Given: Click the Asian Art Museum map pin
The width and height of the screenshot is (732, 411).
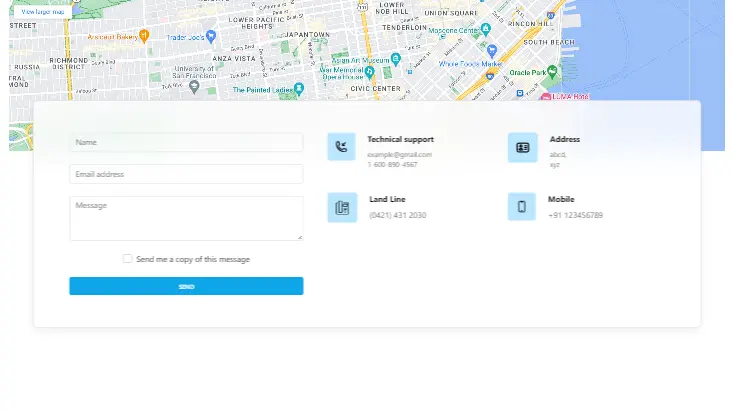Looking at the screenshot, I should pos(395,60).
